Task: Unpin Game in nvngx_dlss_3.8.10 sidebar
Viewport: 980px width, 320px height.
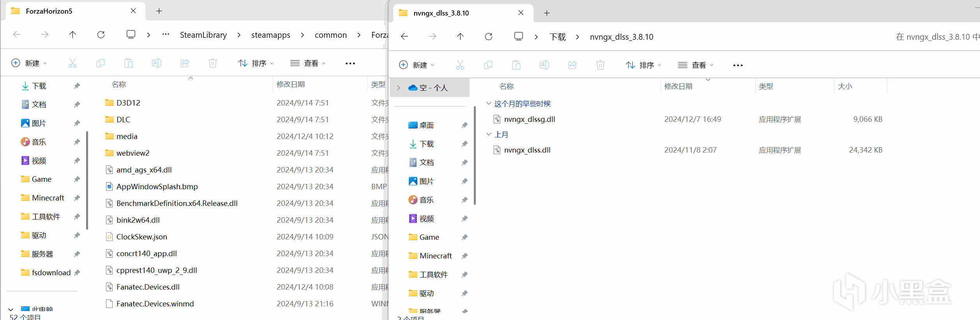Action: coord(464,237)
